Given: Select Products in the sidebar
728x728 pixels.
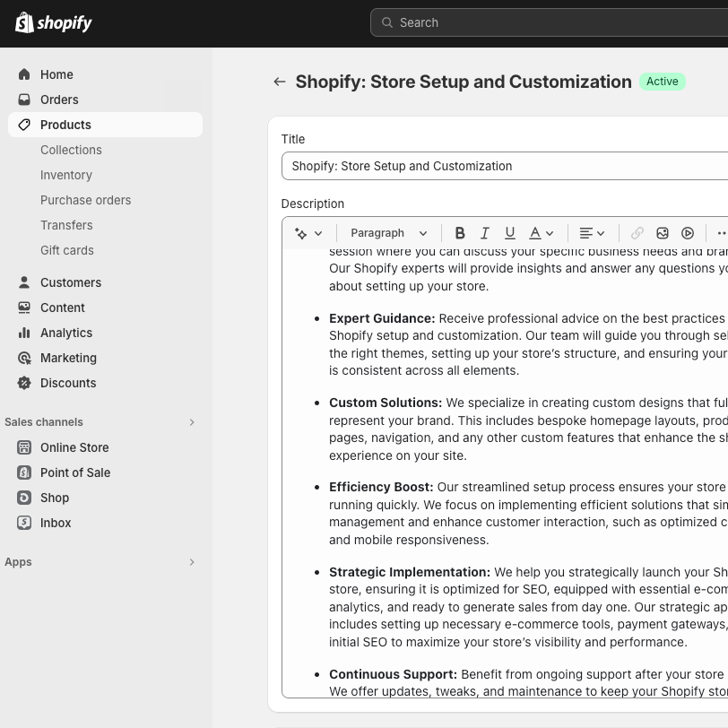Looking at the screenshot, I should pos(105,125).
